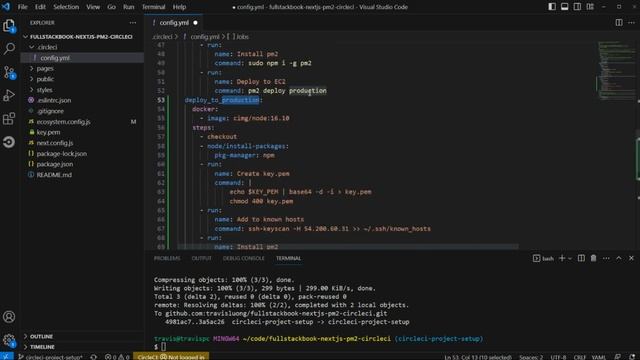Collapse the .circleci folder
Viewport: 640px width, 360px height.
tap(48, 47)
